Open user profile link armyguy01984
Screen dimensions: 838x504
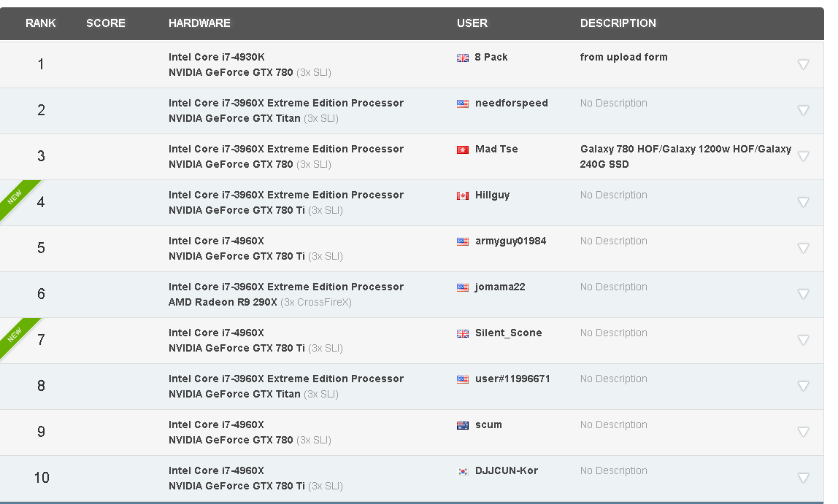(510, 241)
